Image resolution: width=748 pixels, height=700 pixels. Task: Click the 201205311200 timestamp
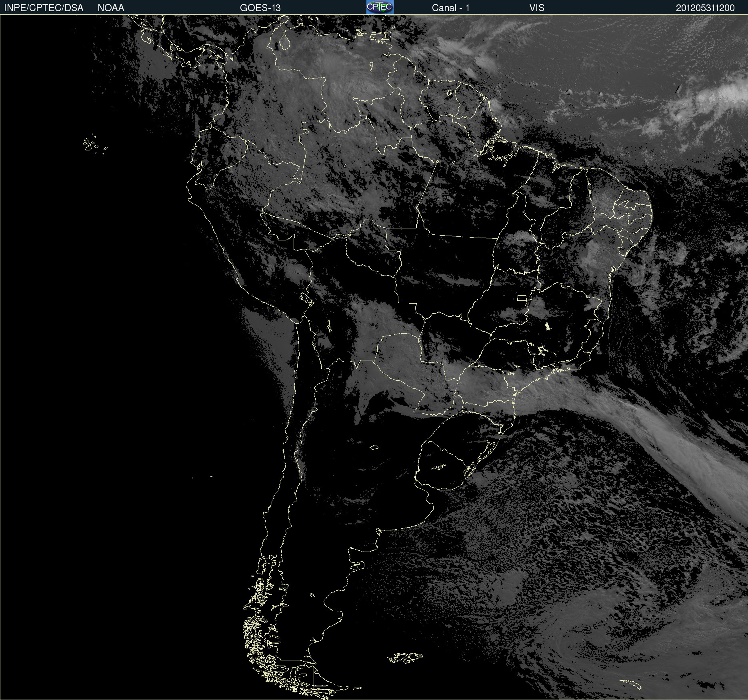coord(705,8)
